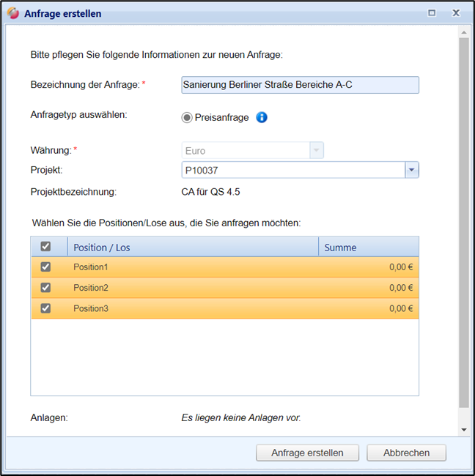Screen dimensions: 475x476
Task: Close the Anfrage erstellen dialog
Action: pos(456,13)
